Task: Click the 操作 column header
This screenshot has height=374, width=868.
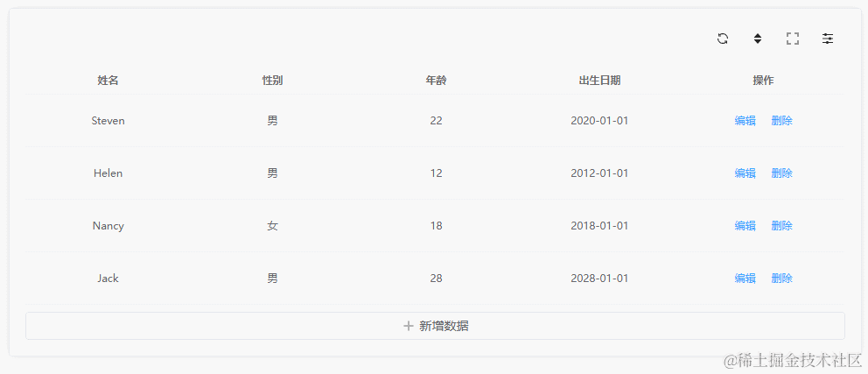Action: pos(763,81)
